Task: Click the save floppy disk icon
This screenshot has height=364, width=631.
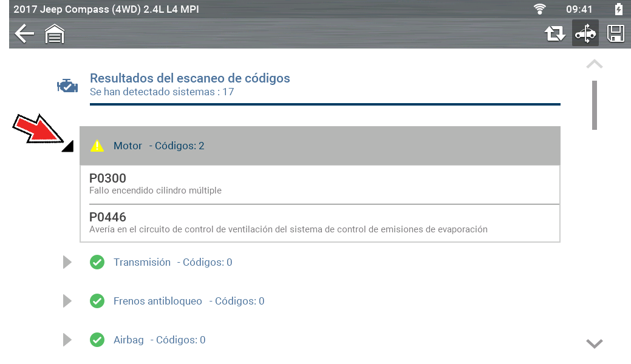Action: 616,34
